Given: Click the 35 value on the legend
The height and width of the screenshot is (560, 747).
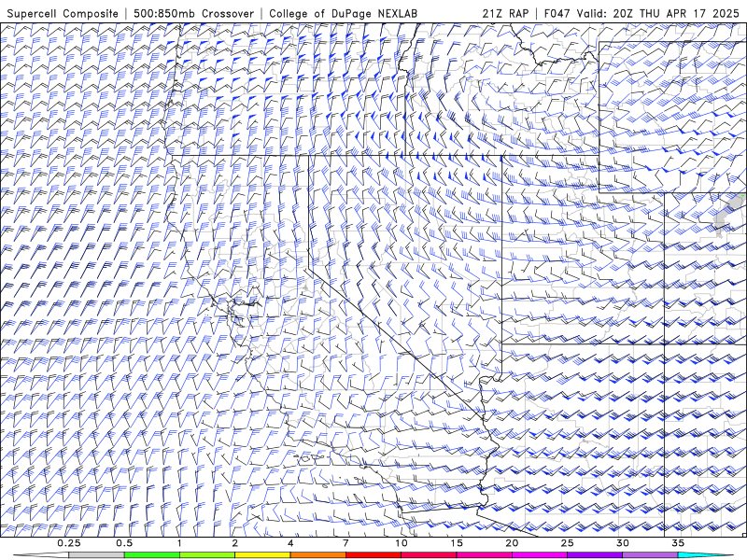Looking at the screenshot, I should [678, 543].
